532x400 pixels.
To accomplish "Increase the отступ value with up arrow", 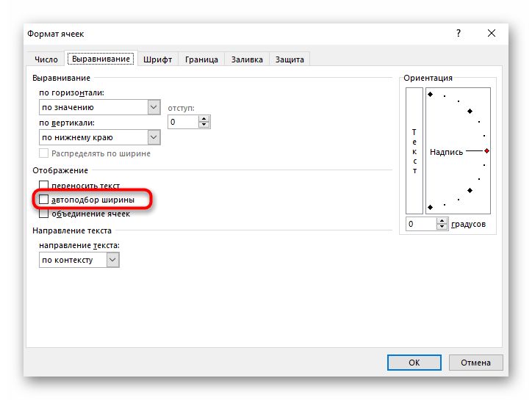I will tap(204, 119).
